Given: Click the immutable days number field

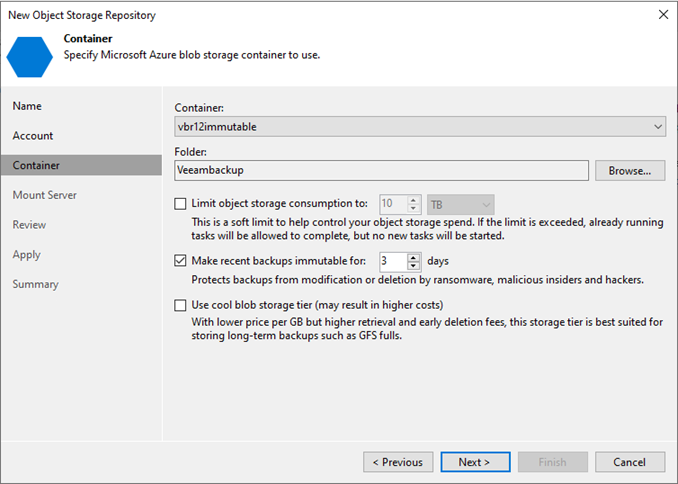Looking at the screenshot, I should [x=393, y=261].
